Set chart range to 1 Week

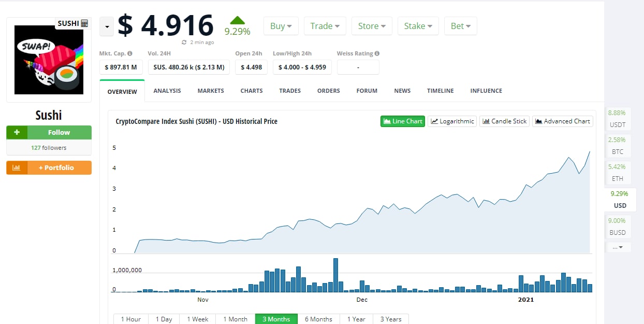click(x=198, y=319)
